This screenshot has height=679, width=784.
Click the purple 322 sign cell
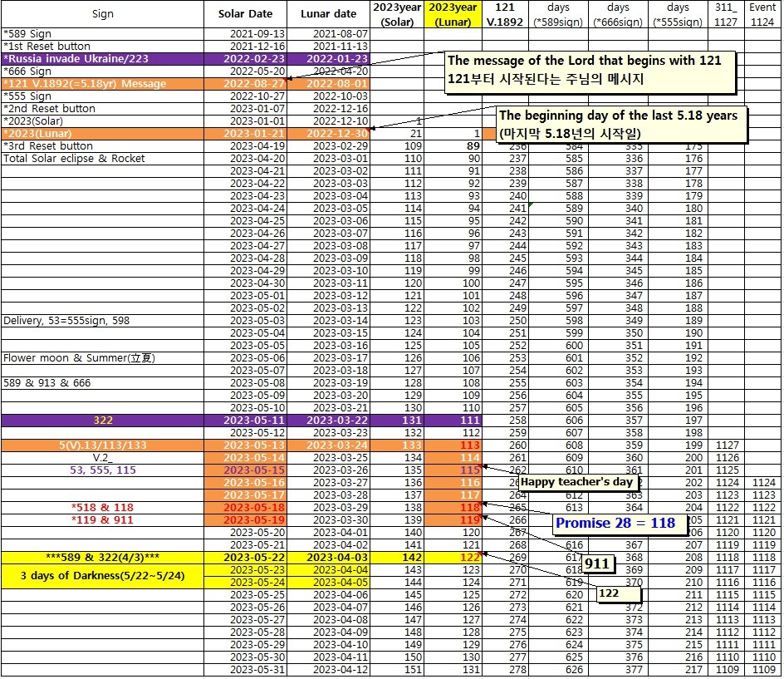pyautogui.click(x=102, y=421)
